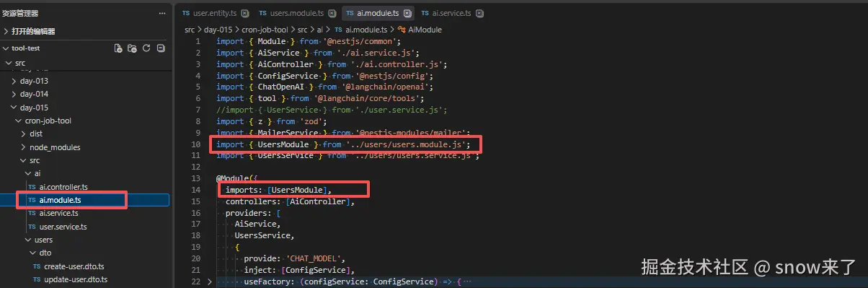The height and width of the screenshot is (288, 868).
Task: Switch to the ai.service.ts tab
Action: (452, 13)
